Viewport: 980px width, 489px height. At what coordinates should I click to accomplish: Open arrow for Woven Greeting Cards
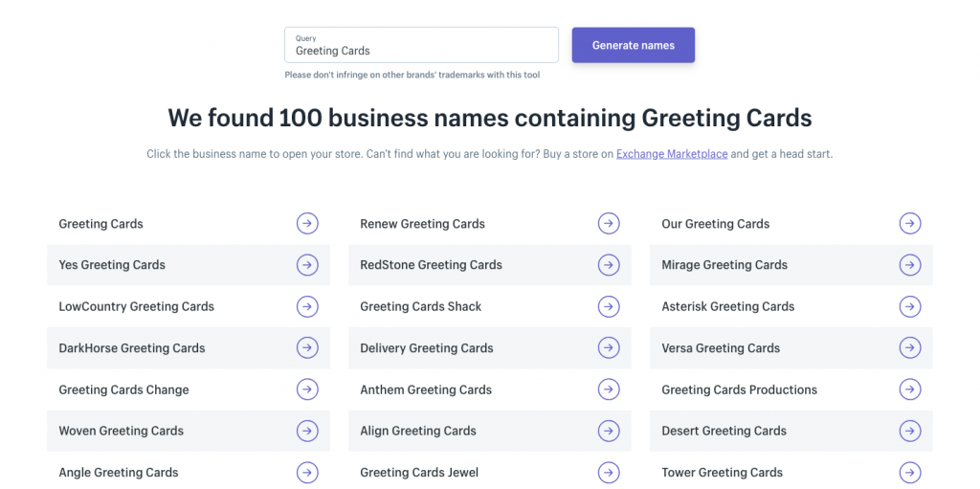pos(307,431)
